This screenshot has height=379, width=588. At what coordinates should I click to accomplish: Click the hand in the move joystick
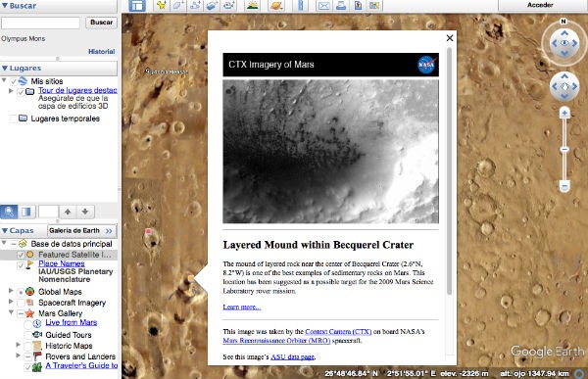[564, 86]
